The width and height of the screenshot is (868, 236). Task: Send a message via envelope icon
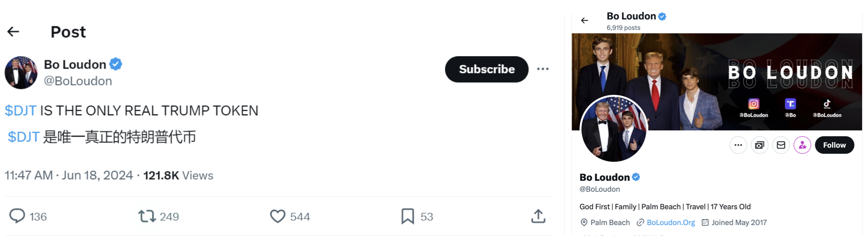coord(781,145)
